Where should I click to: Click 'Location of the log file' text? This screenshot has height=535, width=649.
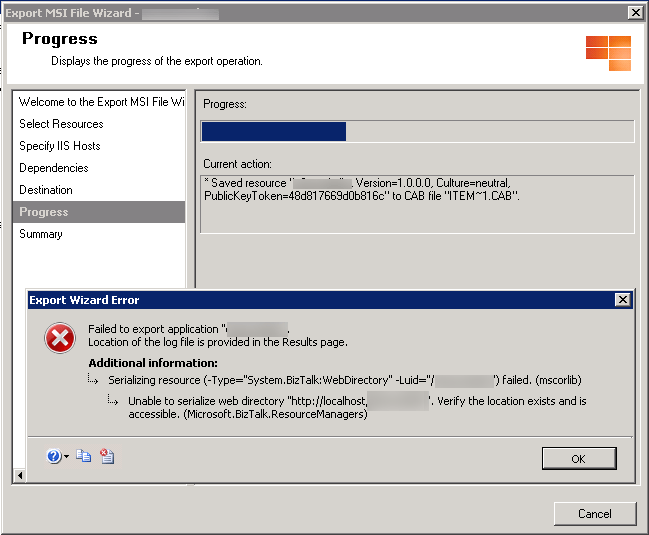[x=218, y=342]
